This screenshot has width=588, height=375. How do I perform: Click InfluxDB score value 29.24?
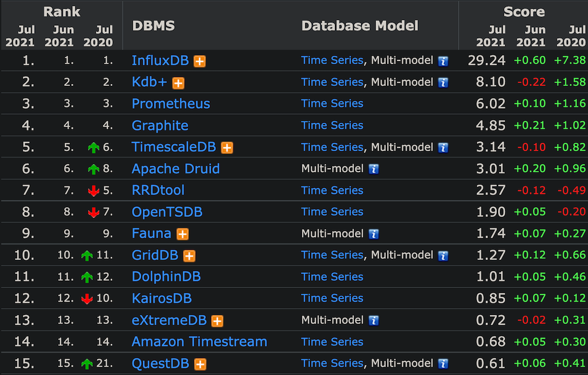tap(486, 61)
